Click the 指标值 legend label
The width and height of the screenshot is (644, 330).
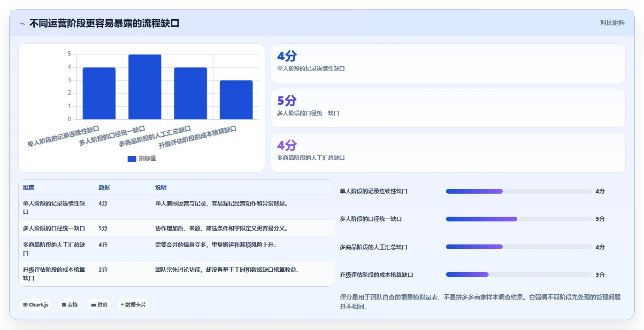[x=147, y=158]
